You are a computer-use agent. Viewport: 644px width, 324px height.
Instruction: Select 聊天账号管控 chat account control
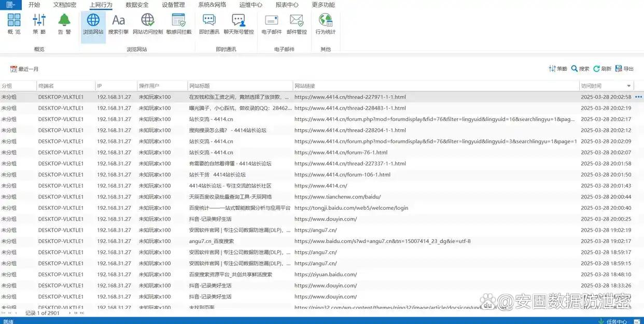point(239,24)
